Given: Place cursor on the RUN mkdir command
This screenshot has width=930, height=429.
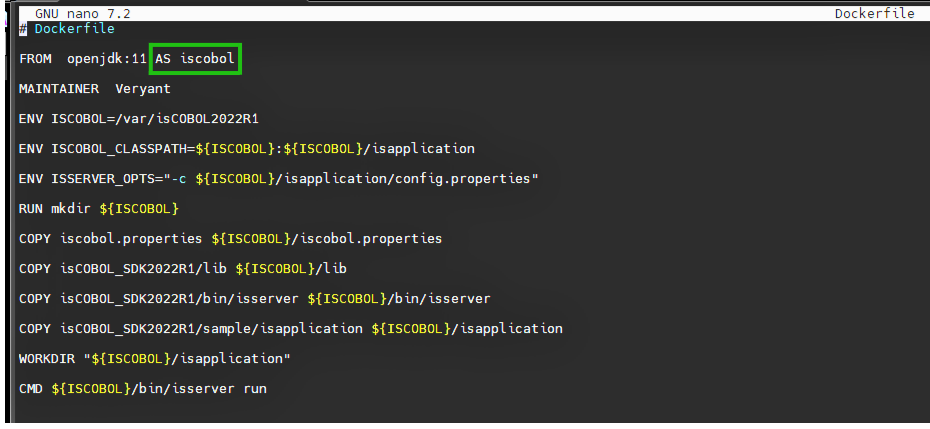Looking at the screenshot, I should coord(71,209).
